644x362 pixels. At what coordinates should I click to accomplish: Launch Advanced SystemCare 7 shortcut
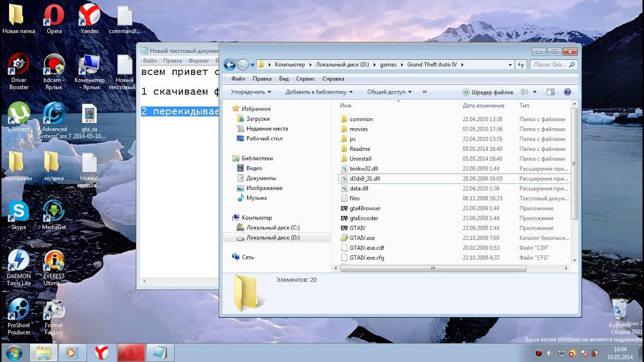pos(54,121)
